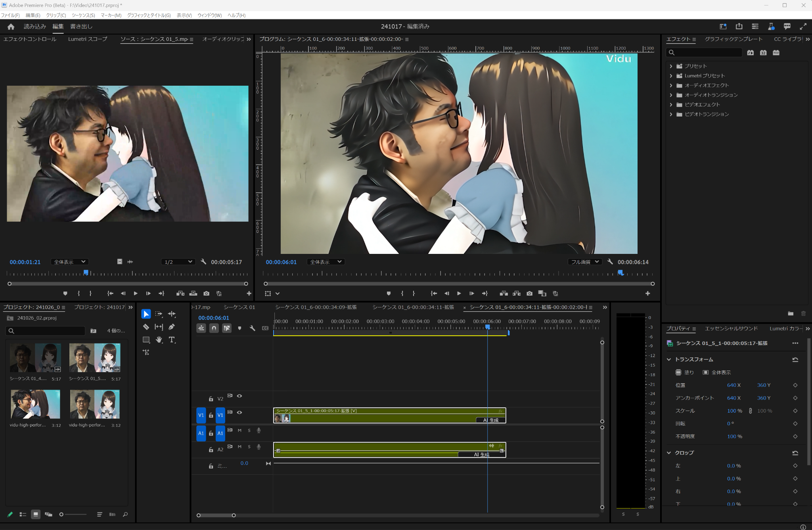
Task: Open the Beta flask icon
Action: pos(771,27)
